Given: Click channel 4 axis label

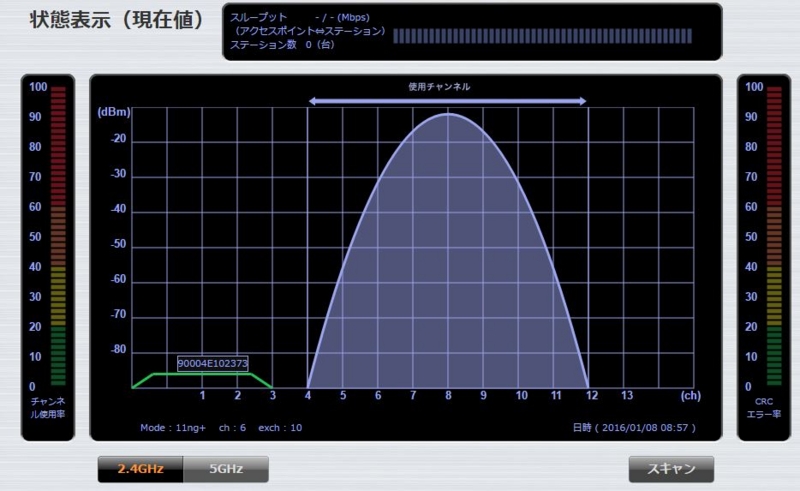Looking at the screenshot, I should pos(308,395).
